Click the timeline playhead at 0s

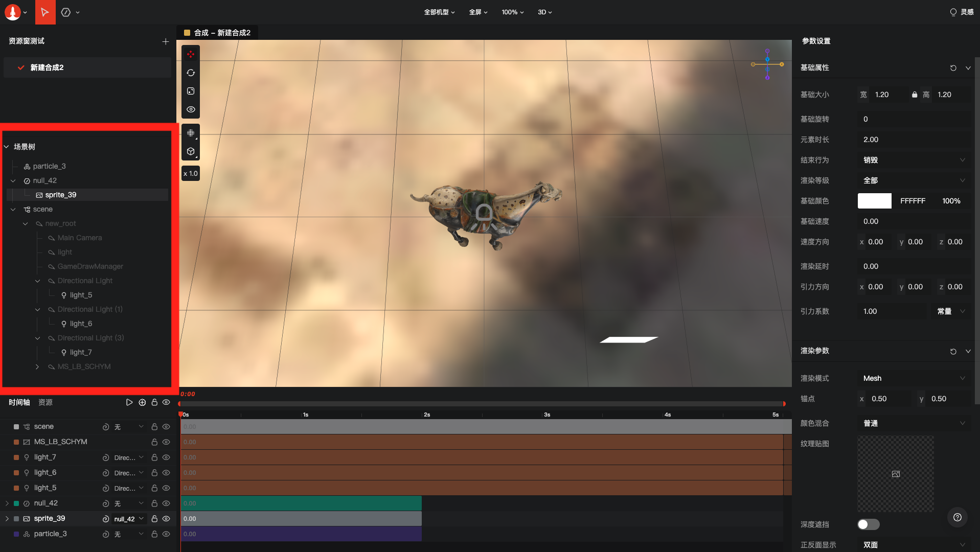(180, 414)
